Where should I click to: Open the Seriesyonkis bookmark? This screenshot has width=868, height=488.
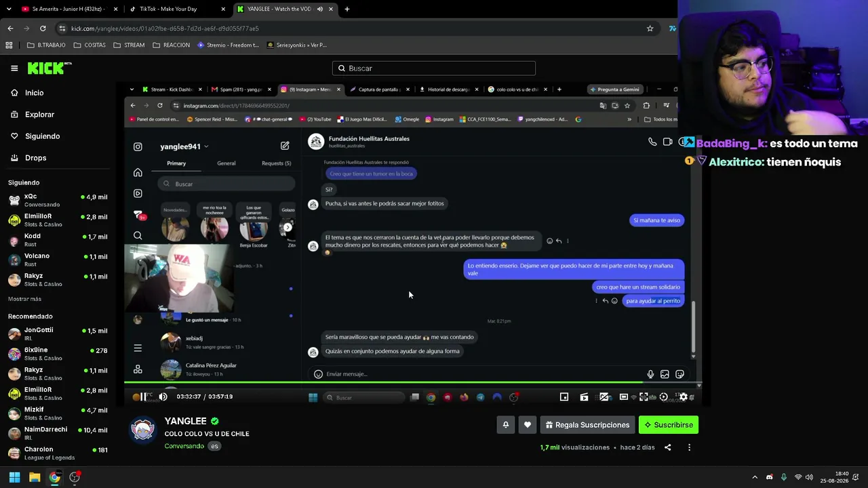(297, 45)
